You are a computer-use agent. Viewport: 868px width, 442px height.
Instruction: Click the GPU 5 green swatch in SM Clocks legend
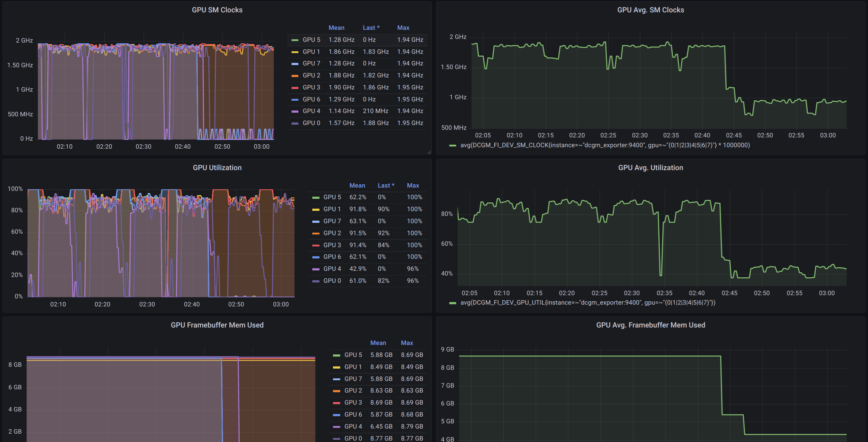point(295,40)
